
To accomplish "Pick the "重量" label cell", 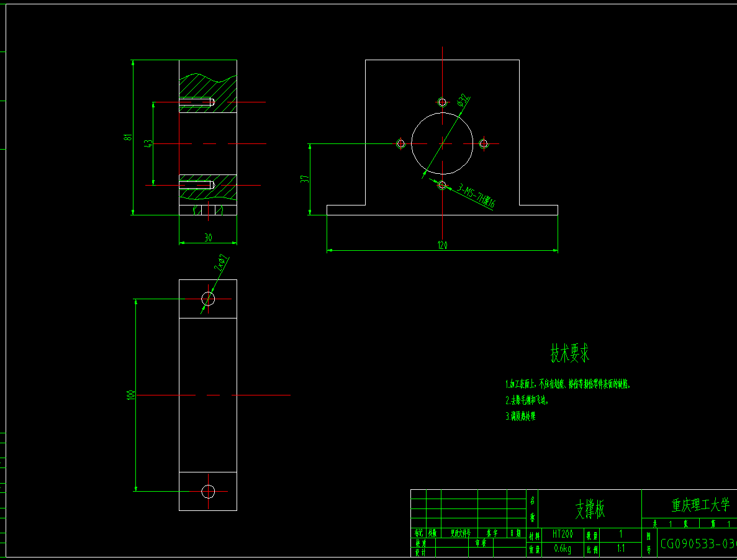I will [533, 549].
